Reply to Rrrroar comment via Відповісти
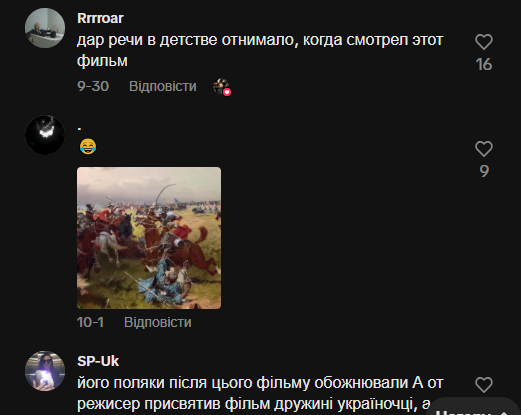 click(163, 86)
